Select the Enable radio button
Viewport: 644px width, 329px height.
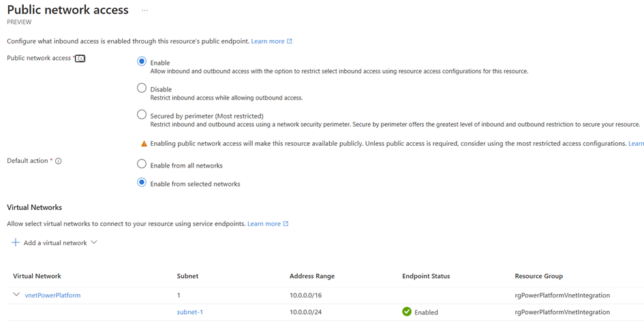coord(142,61)
